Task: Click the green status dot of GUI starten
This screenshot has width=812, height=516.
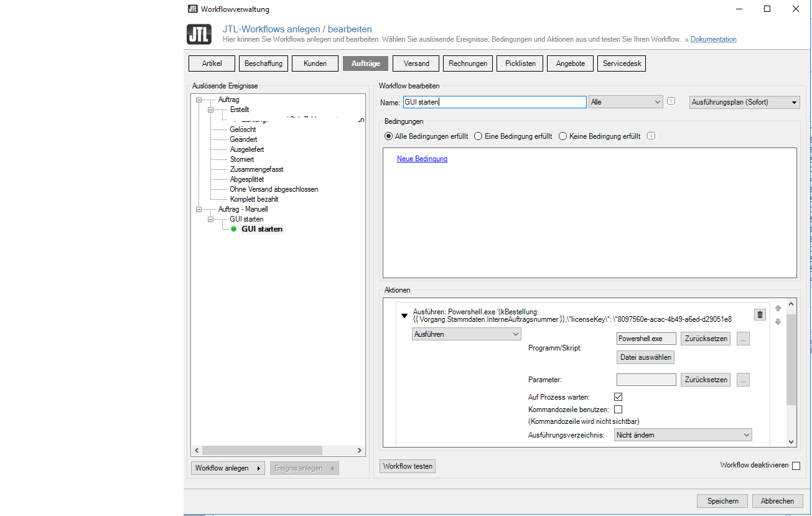Action: click(x=234, y=229)
